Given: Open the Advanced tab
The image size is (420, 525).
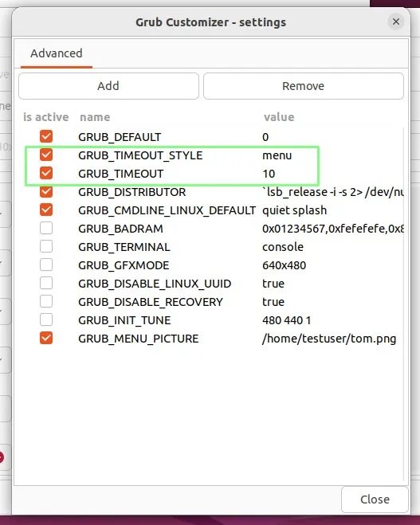Looking at the screenshot, I should tap(57, 53).
